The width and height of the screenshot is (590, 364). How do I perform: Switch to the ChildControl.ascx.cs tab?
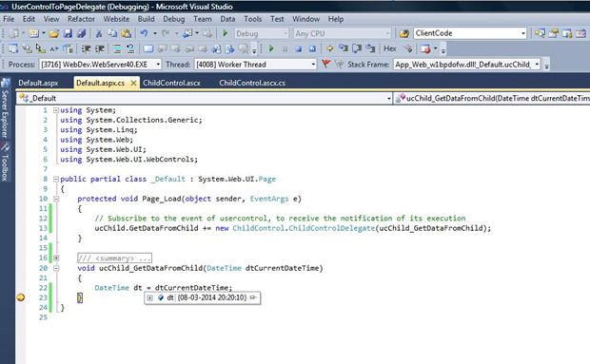(252, 83)
